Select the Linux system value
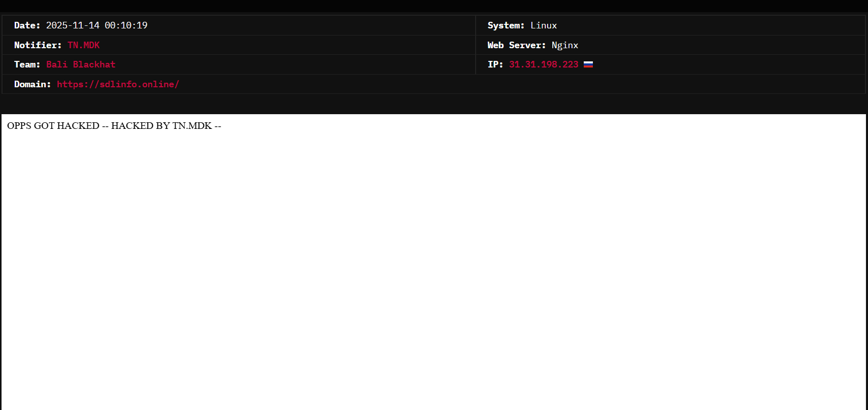This screenshot has width=868, height=410. (544, 25)
